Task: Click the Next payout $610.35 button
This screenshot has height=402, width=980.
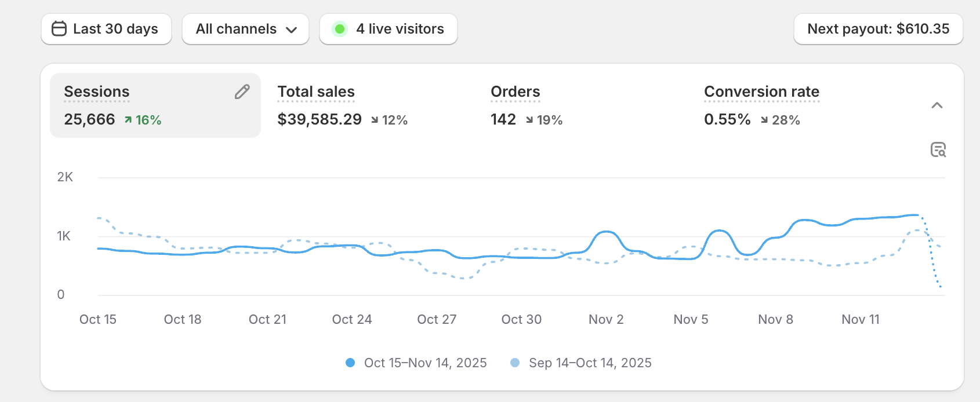Action: tap(877, 28)
